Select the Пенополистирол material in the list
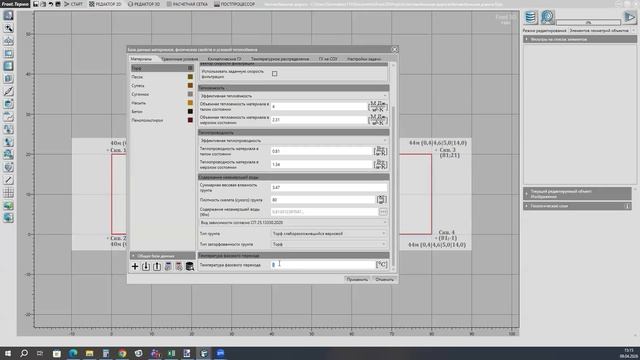The image size is (640, 360). (x=162, y=120)
